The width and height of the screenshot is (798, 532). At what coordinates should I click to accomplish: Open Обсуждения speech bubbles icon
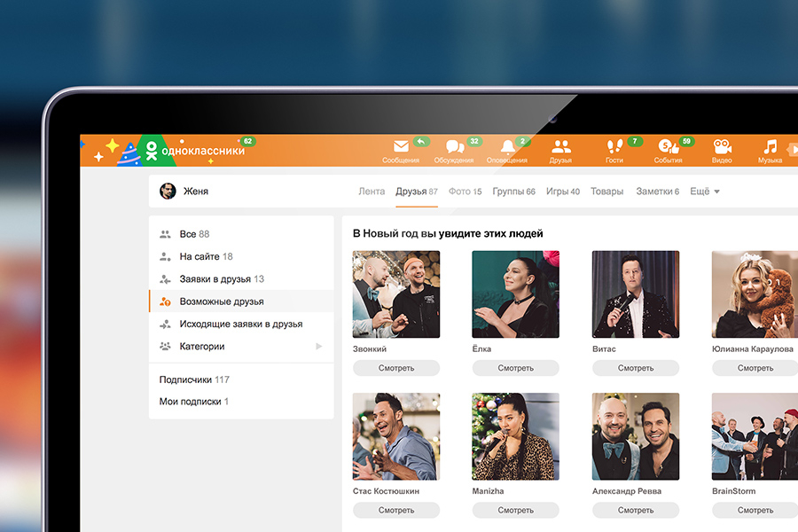point(455,146)
